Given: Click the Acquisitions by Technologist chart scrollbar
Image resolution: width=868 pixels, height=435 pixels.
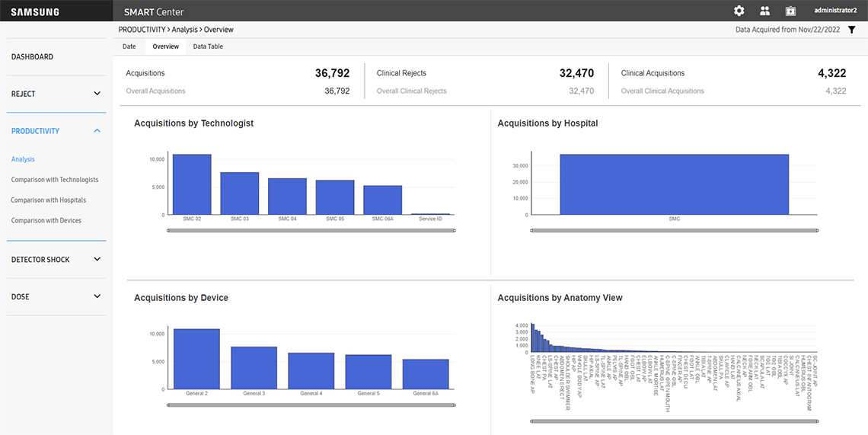Looking at the screenshot, I should point(311,229).
